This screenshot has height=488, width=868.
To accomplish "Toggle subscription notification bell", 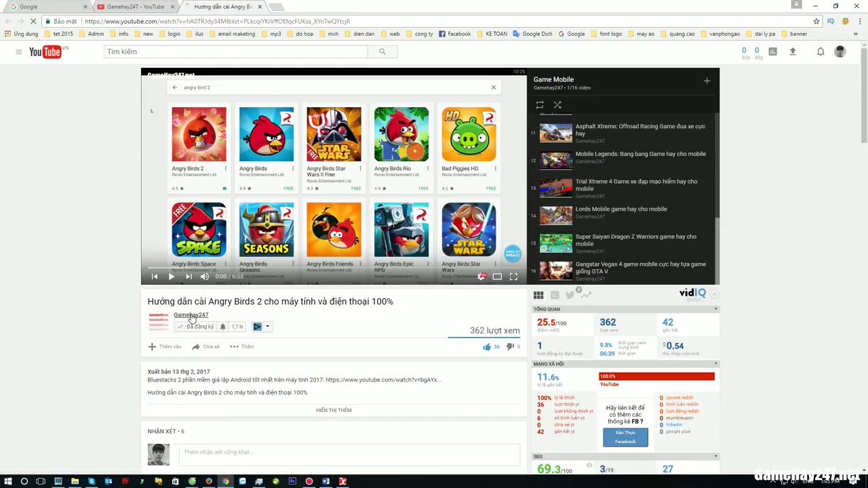I will (x=222, y=327).
